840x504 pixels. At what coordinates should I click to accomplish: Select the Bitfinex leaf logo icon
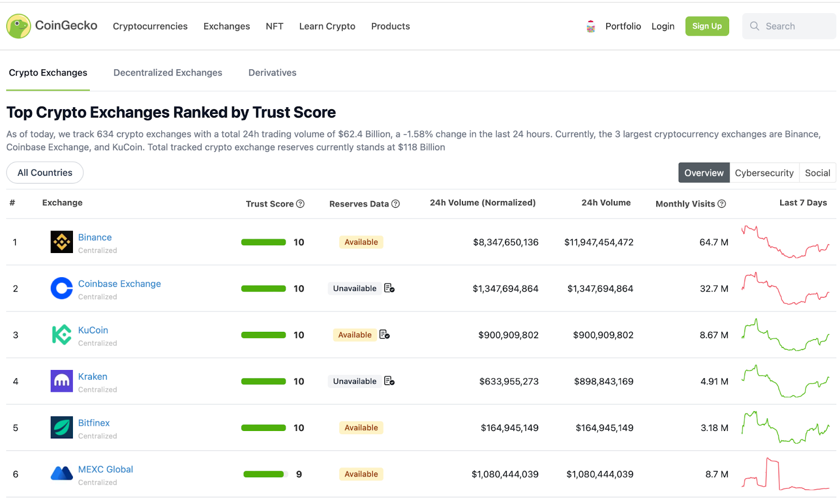(61, 427)
